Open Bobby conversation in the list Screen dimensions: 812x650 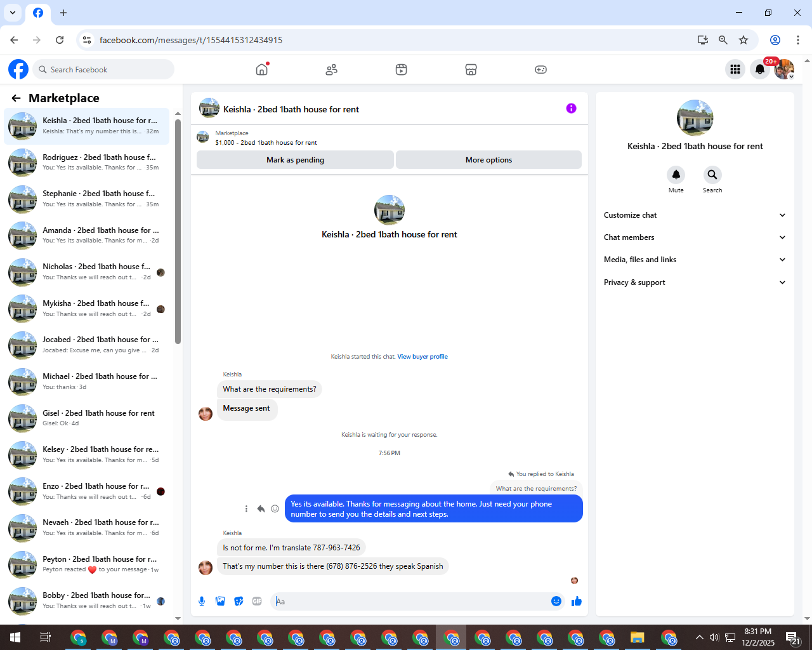(86, 601)
